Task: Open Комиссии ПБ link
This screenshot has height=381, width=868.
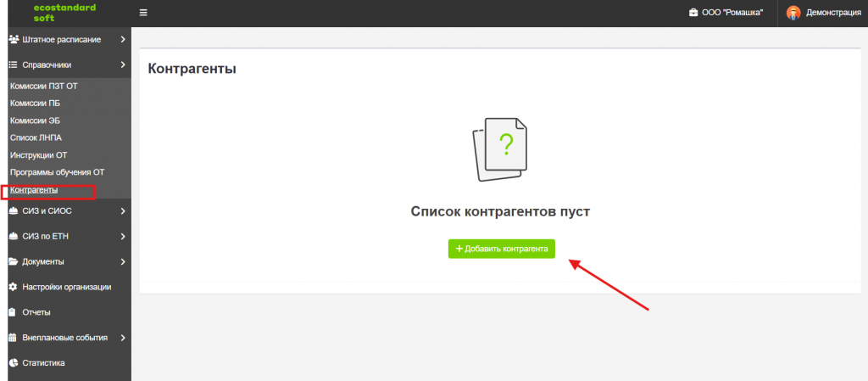Action: click(x=35, y=104)
